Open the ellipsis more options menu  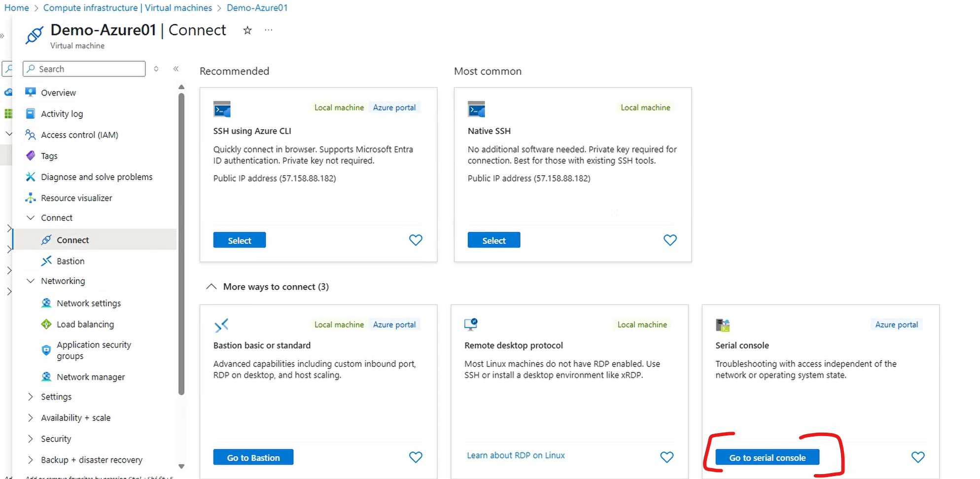268,30
